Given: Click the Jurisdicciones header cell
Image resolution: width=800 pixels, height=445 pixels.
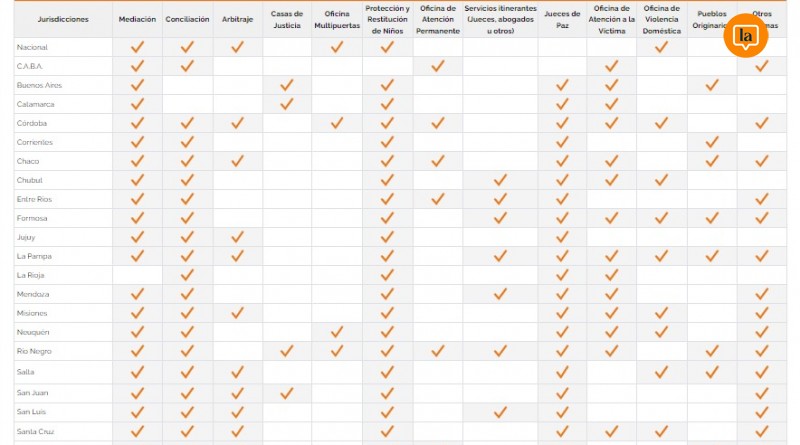Looking at the screenshot, I should coord(62,19).
